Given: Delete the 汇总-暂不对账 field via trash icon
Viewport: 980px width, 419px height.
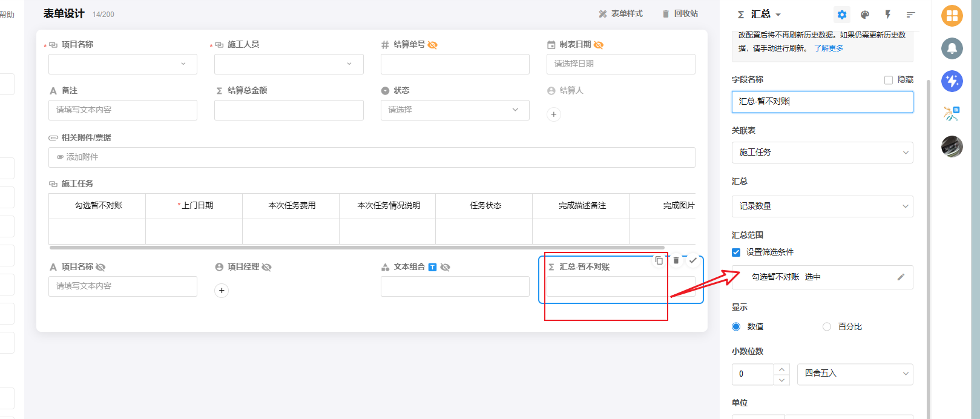Looking at the screenshot, I should (676, 260).
